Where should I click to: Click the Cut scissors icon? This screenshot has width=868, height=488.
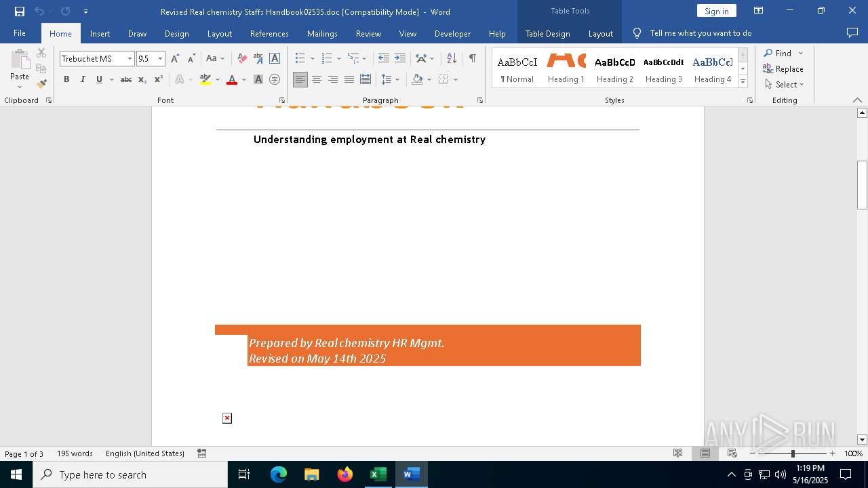point(41,53)
